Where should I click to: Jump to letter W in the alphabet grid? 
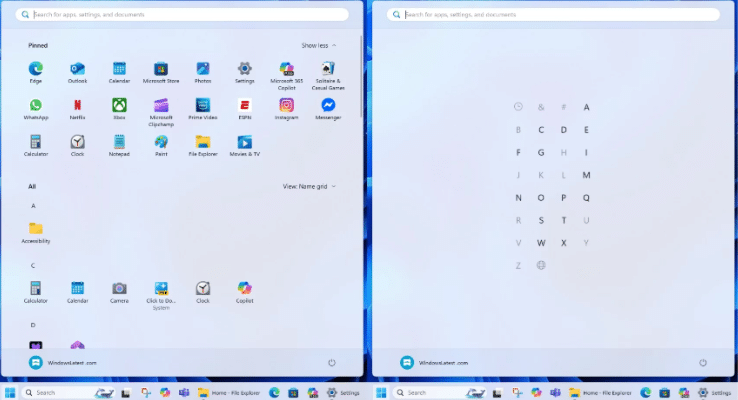pos(541,243)
